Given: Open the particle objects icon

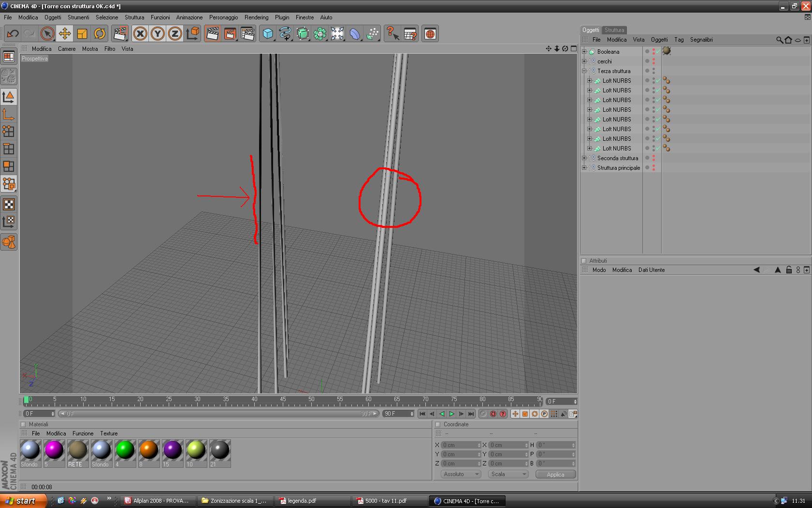Looking at the screenshot, I should [x=372, y=33].
